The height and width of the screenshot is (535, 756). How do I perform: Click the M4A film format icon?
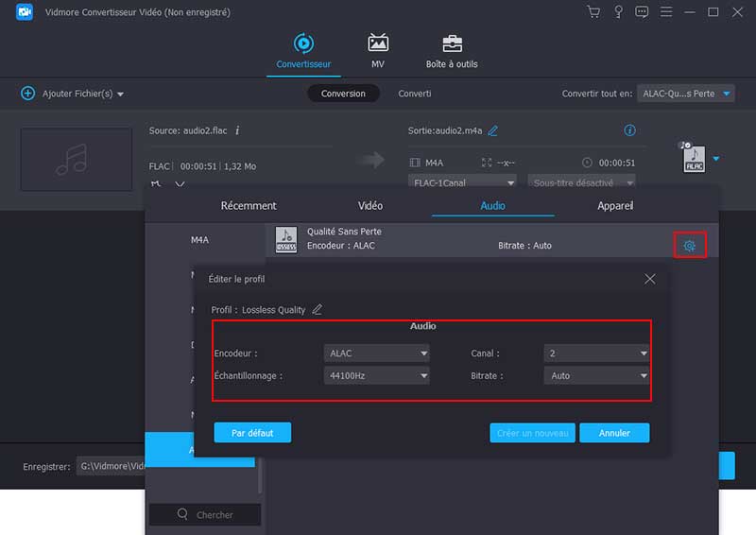click(x=415, y=163)
